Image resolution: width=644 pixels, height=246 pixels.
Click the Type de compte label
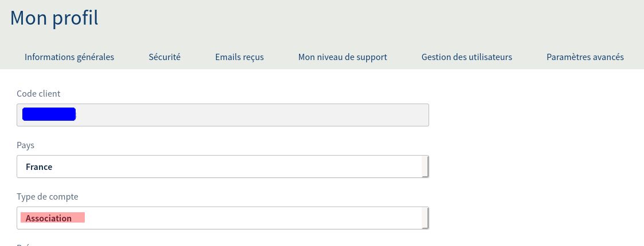click(x=48, y=197)
